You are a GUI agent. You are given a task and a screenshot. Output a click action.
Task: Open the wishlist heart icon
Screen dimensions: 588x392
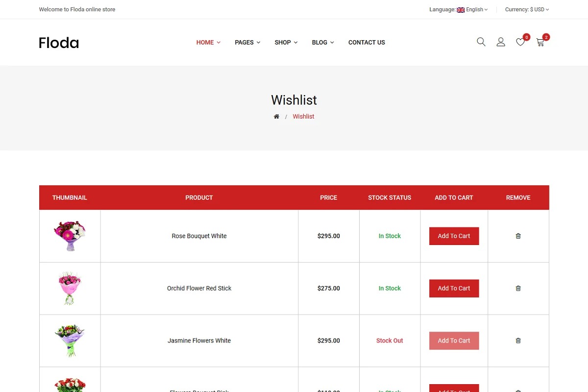pos(520,42)
